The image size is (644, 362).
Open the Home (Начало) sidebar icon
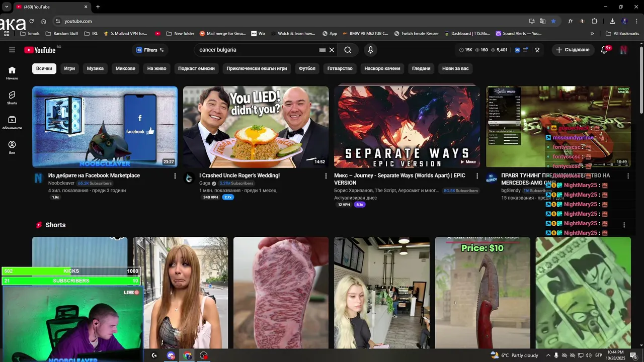coord(12,73)
